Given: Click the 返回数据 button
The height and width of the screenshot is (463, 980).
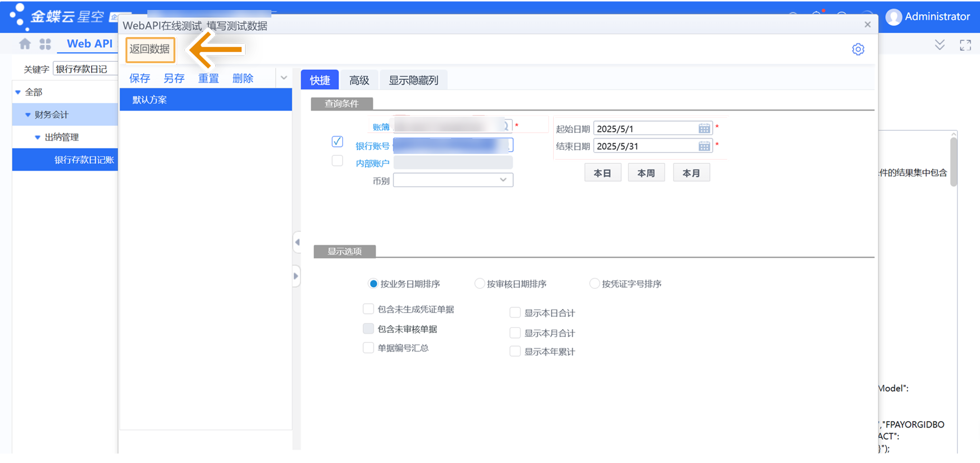Looking at the screenshot, I should click(150, 49).
